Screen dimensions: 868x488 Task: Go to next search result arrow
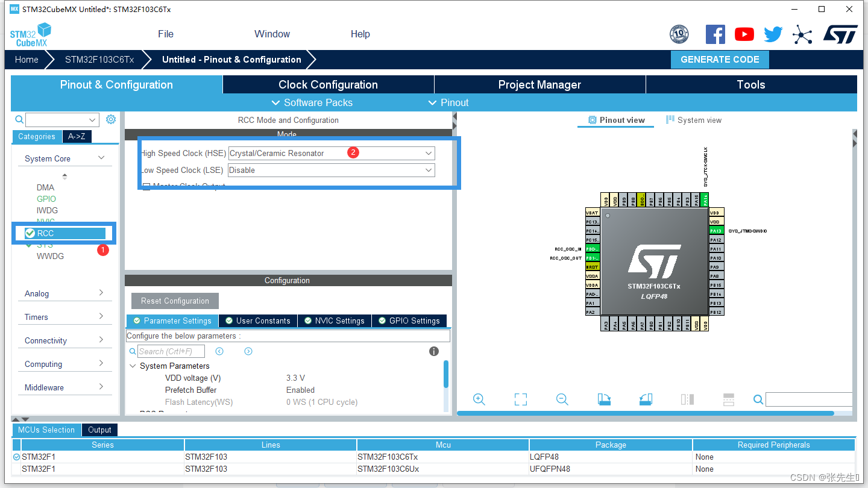(248, 351)
